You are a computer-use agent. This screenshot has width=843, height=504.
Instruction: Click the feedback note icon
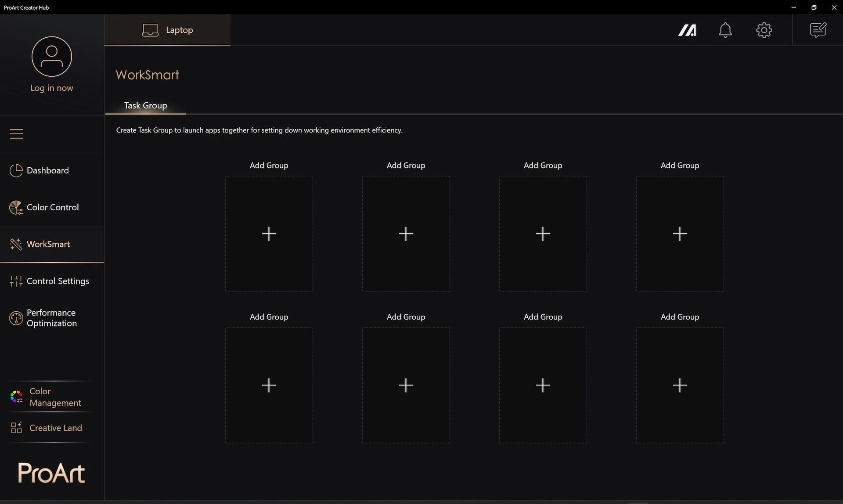coord(818,30)
